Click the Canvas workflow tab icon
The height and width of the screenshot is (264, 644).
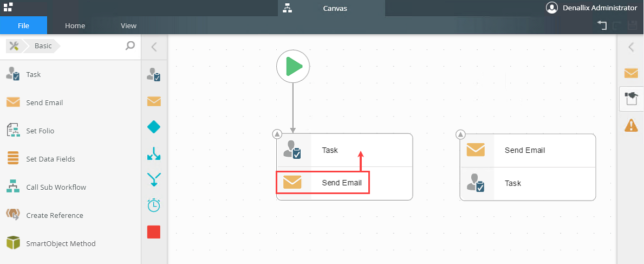point(288,8)
